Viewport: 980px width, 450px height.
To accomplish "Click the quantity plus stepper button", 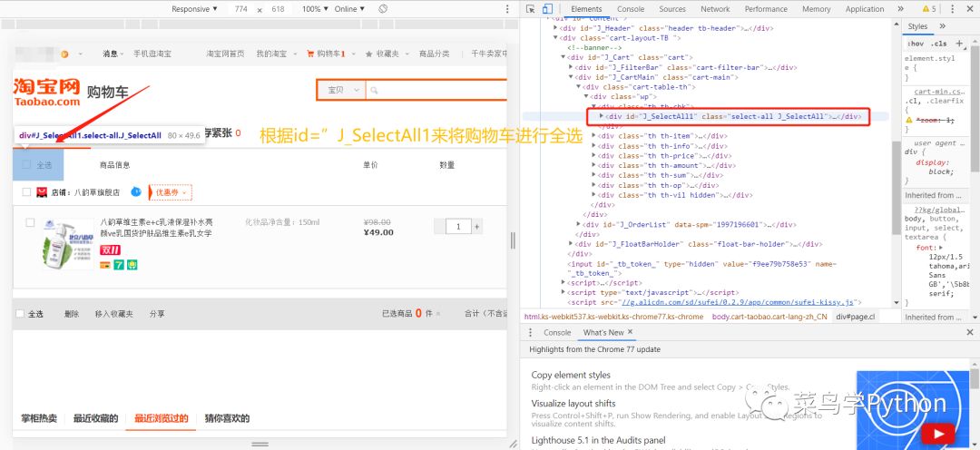I will click(477, 227).
